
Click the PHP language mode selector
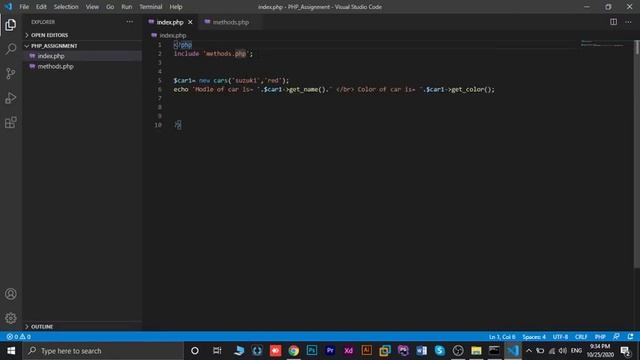[x=600, y=337]
